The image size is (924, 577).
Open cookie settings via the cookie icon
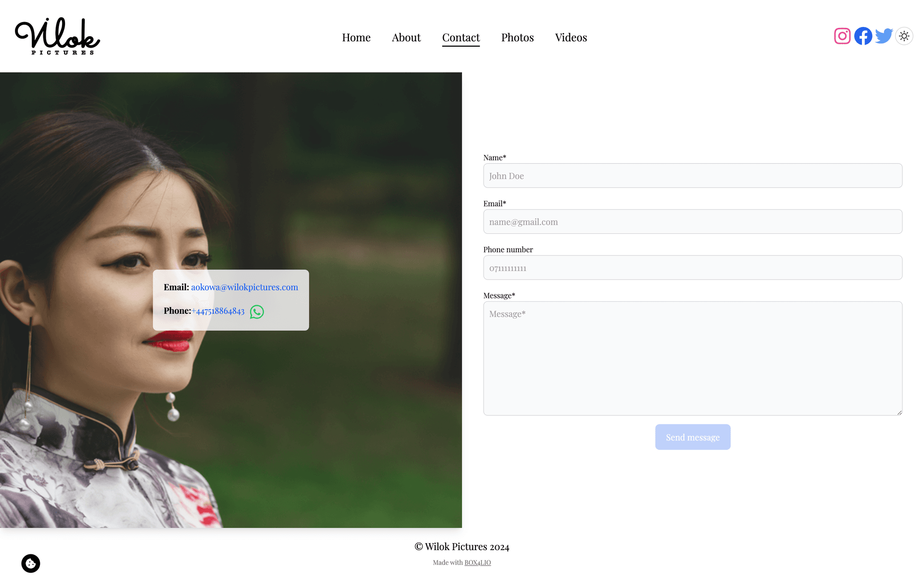(x=30, y=563)
